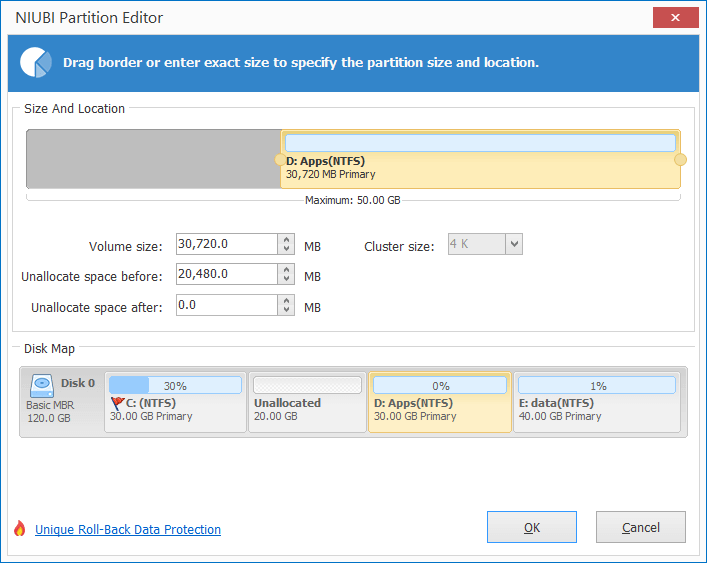Open Unique Roll-Back Data Protection link
Screen dimensions: 707x563
point(128,529)
